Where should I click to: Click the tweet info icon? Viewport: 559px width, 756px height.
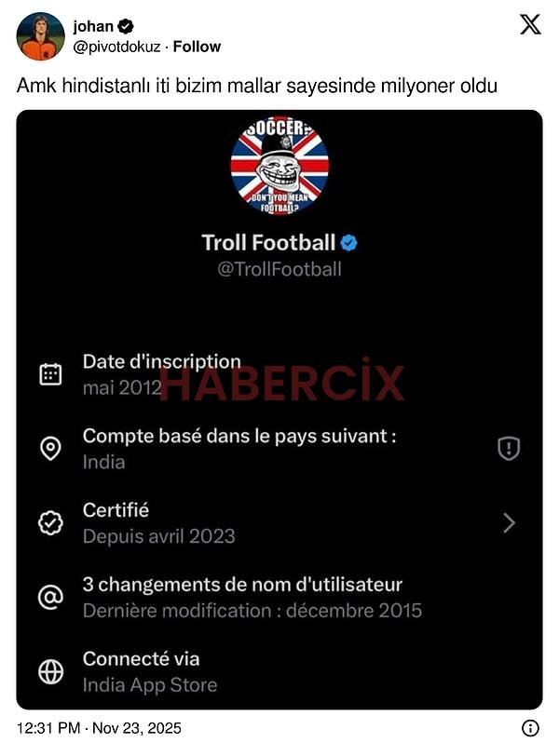tap(529, 728)
